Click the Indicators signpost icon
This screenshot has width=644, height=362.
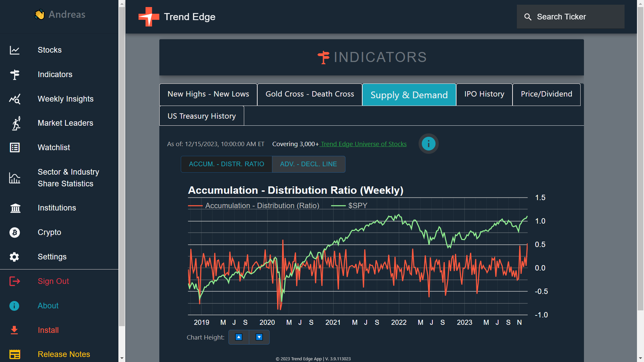pos(14,74)
